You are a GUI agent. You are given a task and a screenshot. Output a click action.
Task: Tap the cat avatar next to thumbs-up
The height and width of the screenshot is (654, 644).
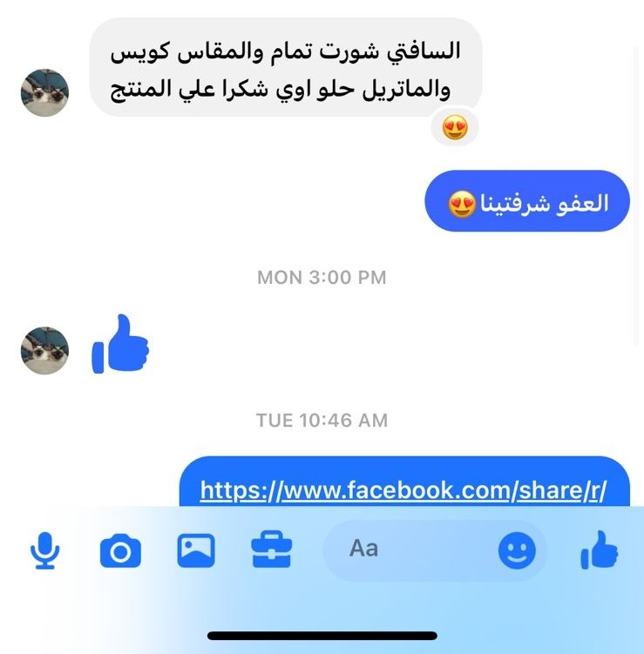pyautogui.click(x=44, y=350)
